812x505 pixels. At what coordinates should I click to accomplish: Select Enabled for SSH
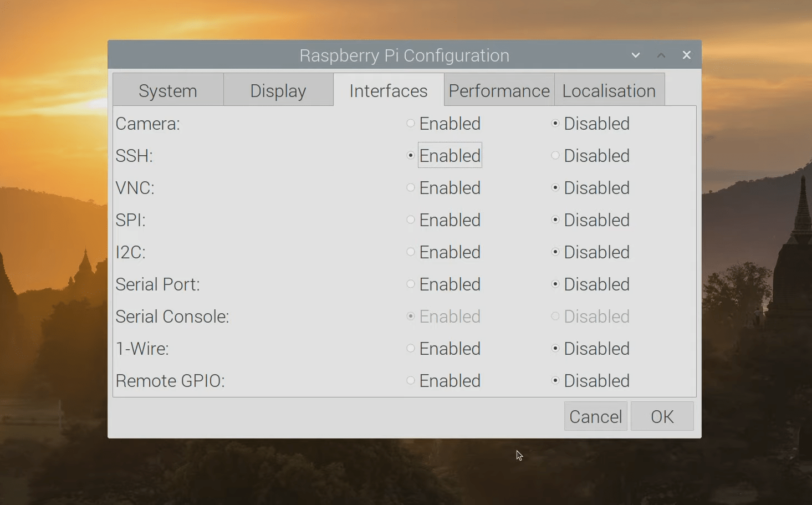pos(443,156)
